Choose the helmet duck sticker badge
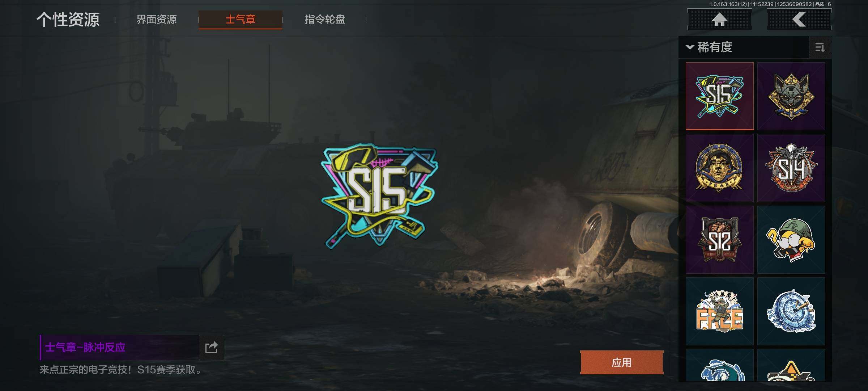 [791, 239]
